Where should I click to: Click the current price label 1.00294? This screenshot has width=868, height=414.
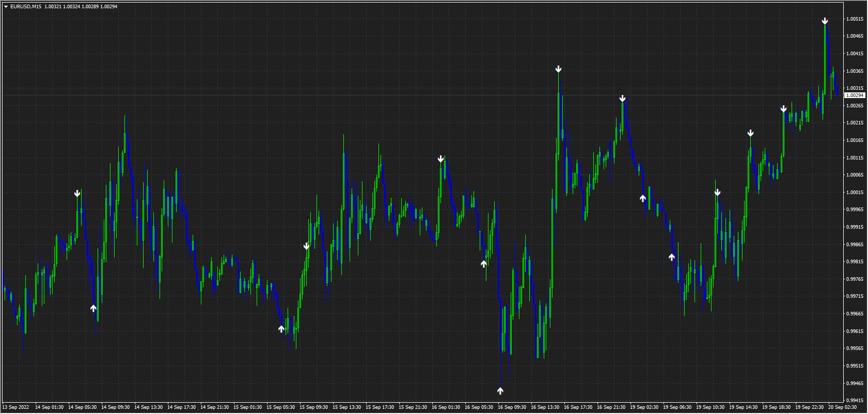coord(855,95)
